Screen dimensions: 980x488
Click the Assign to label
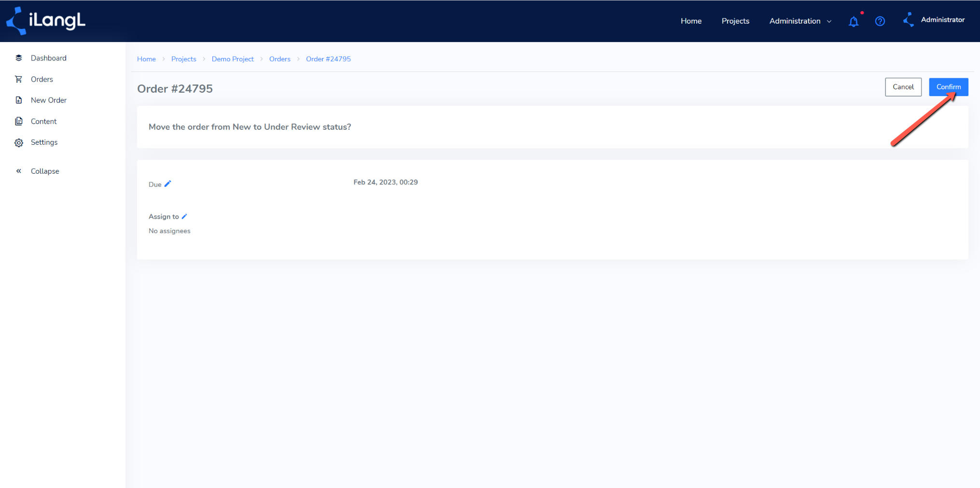164,217
